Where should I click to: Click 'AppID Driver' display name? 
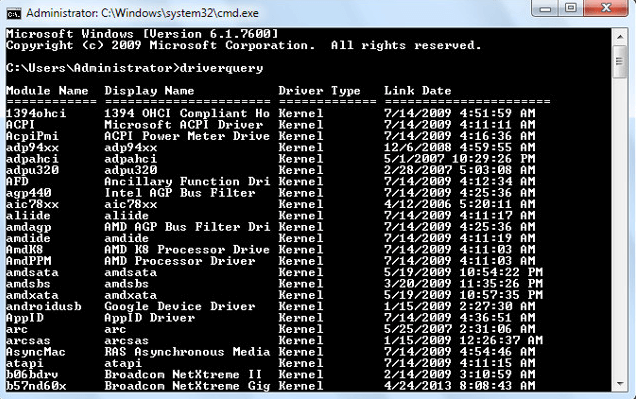[150, 317]
